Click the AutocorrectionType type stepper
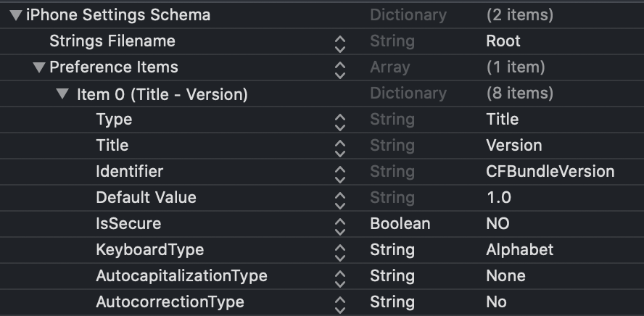This screenshot has height=316, width=644. coord(340,302)
